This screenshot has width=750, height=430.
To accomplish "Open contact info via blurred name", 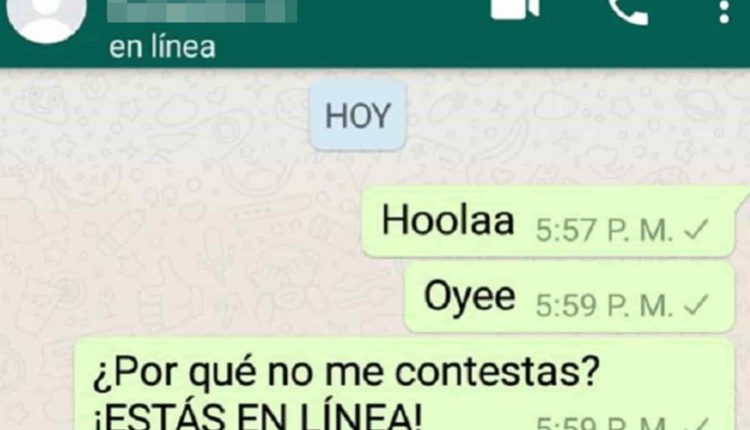I will point(201,11).
